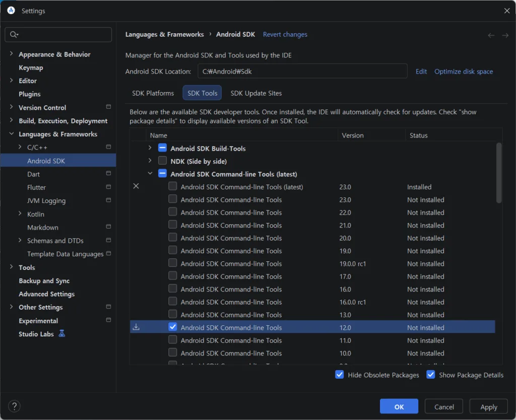
Task: Check Command-line Tools version 22.0 checkbox
Action: pyautogui.click(x=172, y=212)
